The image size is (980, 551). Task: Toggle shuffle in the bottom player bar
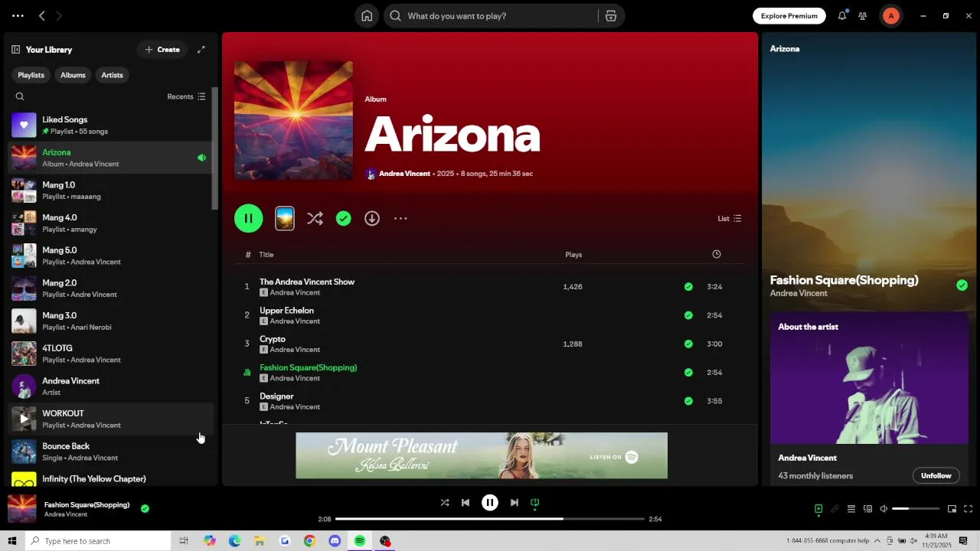(445, 503)
